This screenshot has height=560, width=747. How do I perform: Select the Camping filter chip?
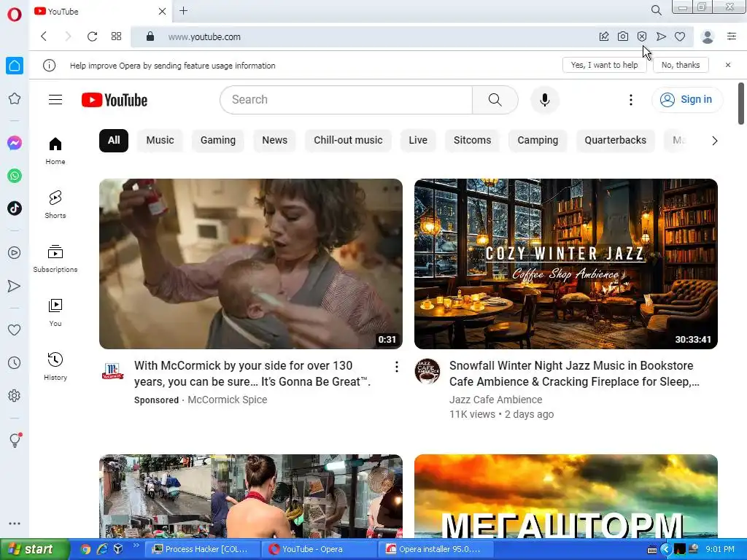pos(538,141)
